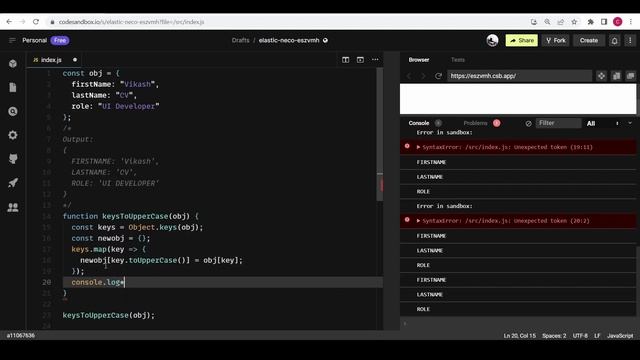Screen dimensions: 640x360
Task: Click the user avatar in header
Action: click(x=492, y=40)
